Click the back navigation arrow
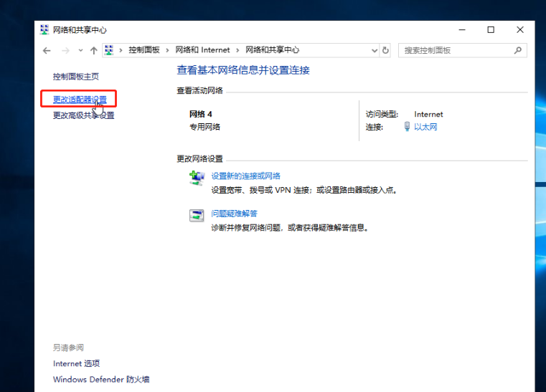This screenshot has width=546, height=392. click(x=47, y=51)
